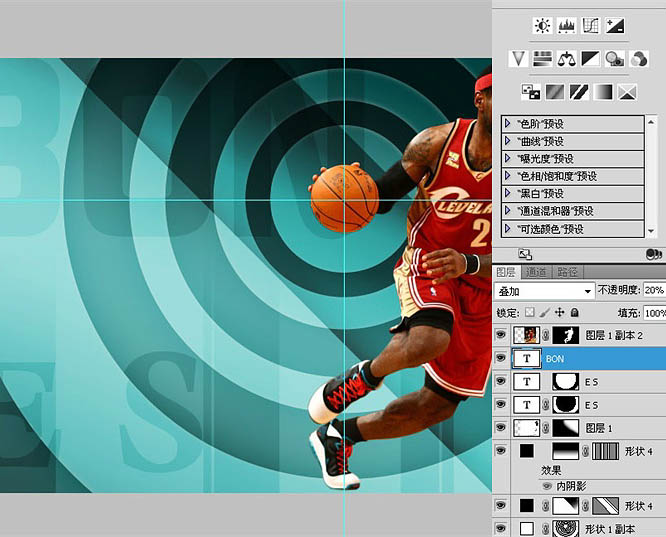This screenshot has width=666, height=537.
Task: Click the 内阴影 effect entry
Action: (571, 486)
